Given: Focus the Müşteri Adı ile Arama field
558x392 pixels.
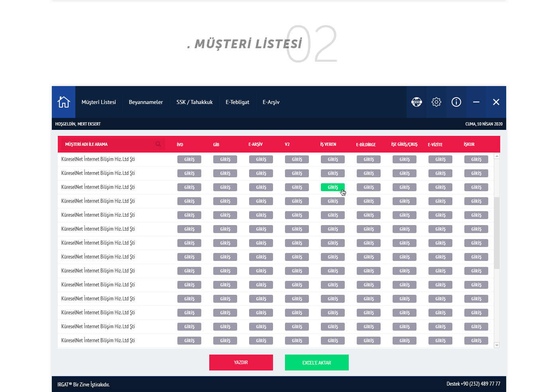Looking at the screenshot, I should [108, 144].
